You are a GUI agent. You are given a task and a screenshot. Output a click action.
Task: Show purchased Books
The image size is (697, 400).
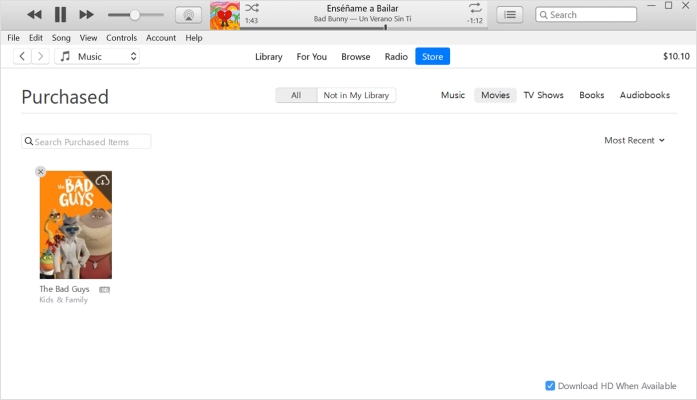591,95
